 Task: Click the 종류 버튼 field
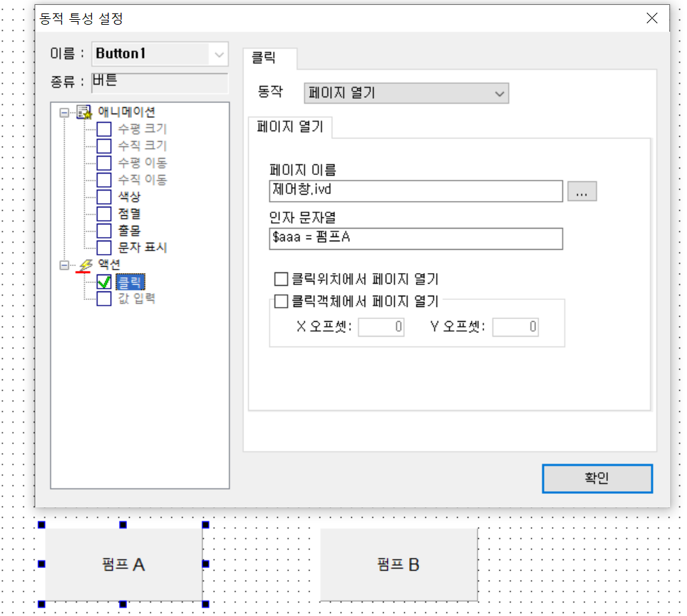pos(160,83)
